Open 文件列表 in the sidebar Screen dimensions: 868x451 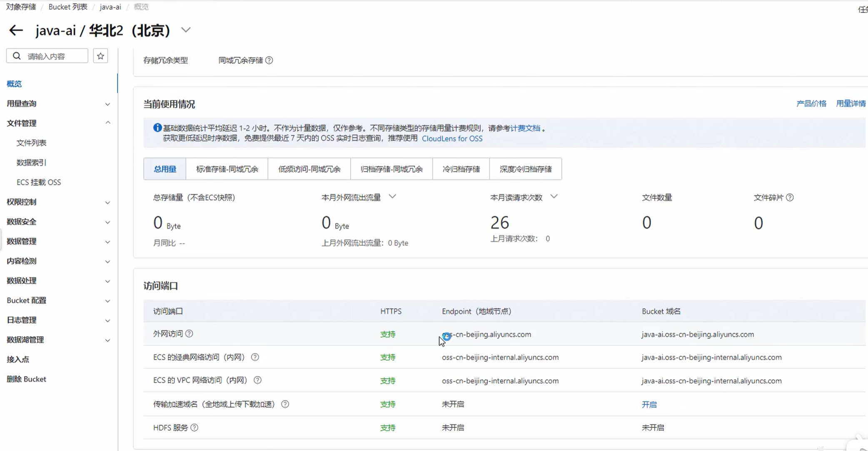click(x=31, y=143)
